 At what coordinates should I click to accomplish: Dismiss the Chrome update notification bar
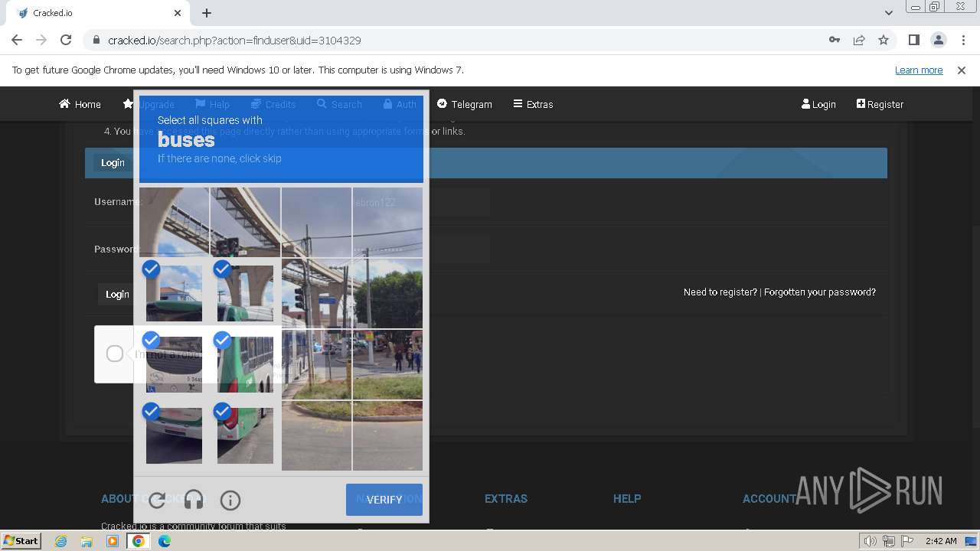962,70
